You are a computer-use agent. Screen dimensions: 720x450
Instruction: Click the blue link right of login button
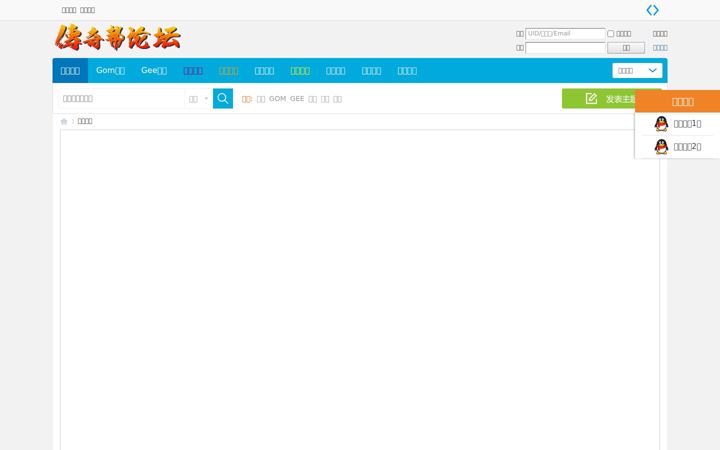point(660,48)
